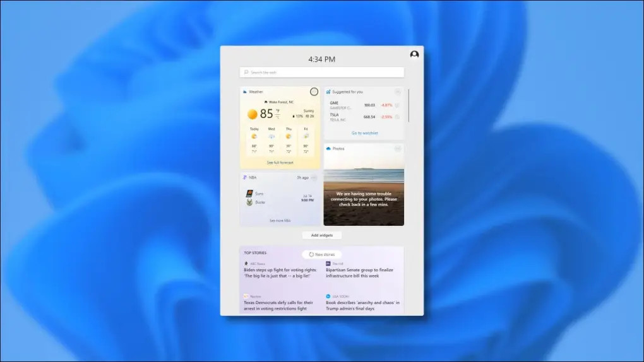Click the Add widgets button
644x362 pixels.
click(x=321, y=235)
